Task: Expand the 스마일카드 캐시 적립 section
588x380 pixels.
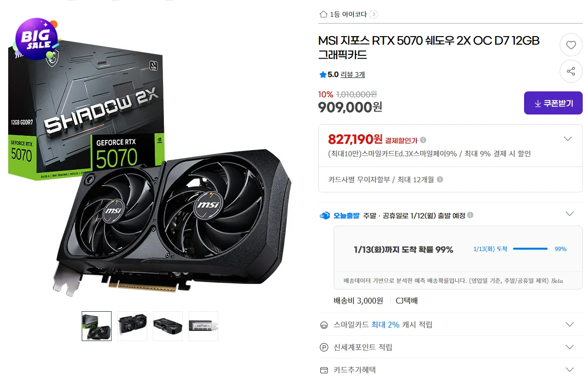Action: 570,325
